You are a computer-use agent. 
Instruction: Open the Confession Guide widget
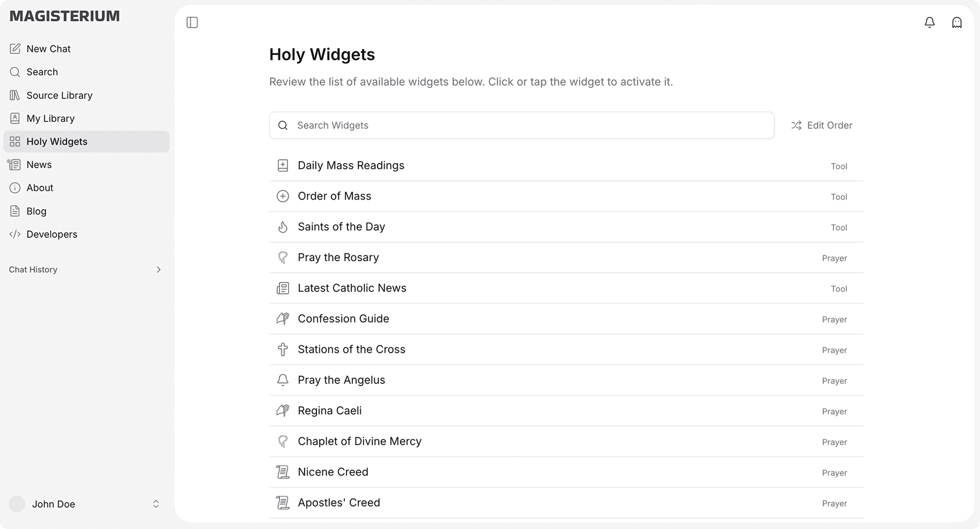coord(343,319)
